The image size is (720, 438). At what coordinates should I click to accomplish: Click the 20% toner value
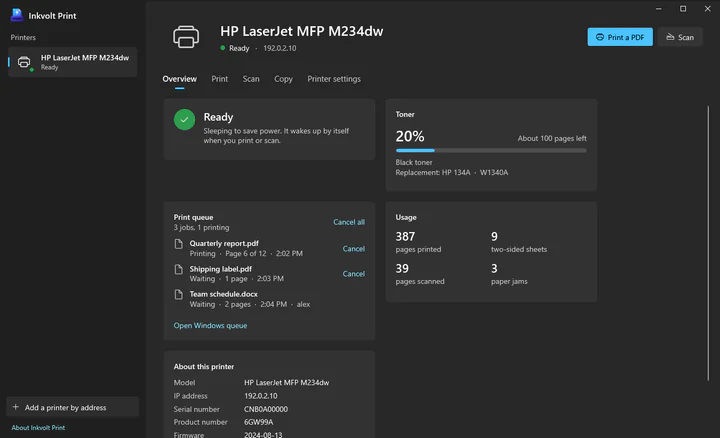410,136
